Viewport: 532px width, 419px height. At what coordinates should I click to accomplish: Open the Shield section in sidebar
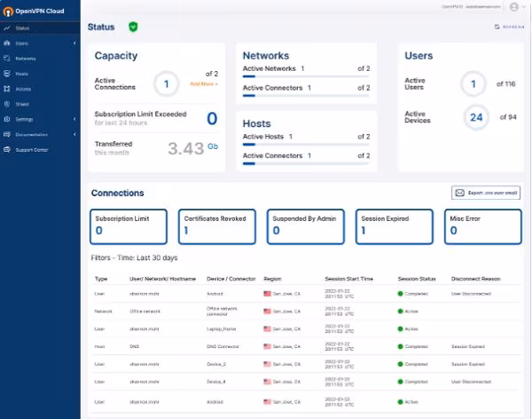coord(40,104)
